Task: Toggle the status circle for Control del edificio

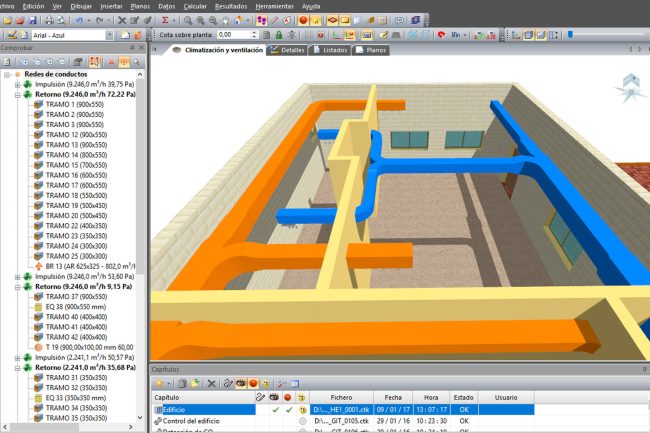Action: (x=303, y=422)
